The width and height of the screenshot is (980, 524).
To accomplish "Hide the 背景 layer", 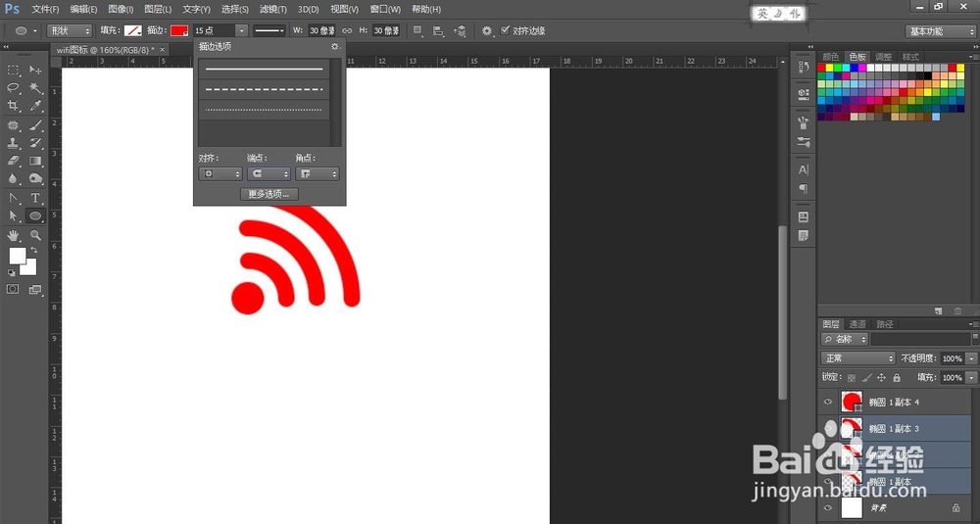I will 828,507.
